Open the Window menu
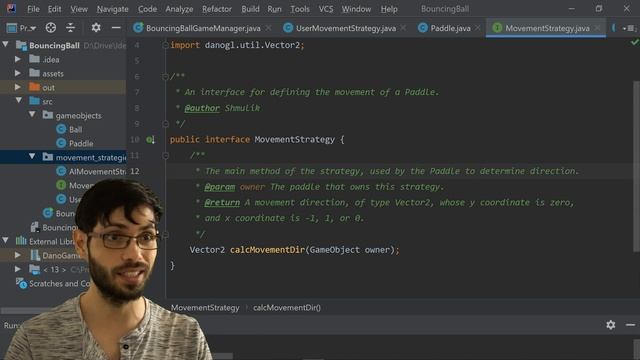Image resolution: width=640 pixels, height=360 pixels. click(356, 9)
